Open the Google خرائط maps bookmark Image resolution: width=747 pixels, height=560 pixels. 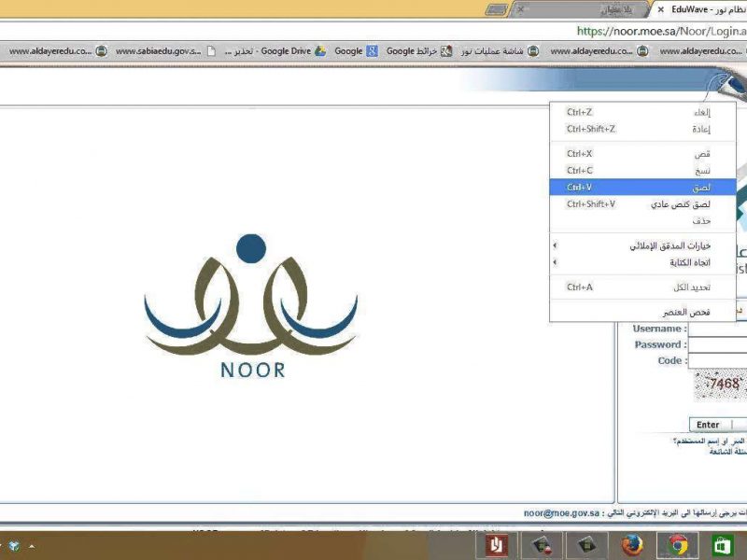[418, 51]
